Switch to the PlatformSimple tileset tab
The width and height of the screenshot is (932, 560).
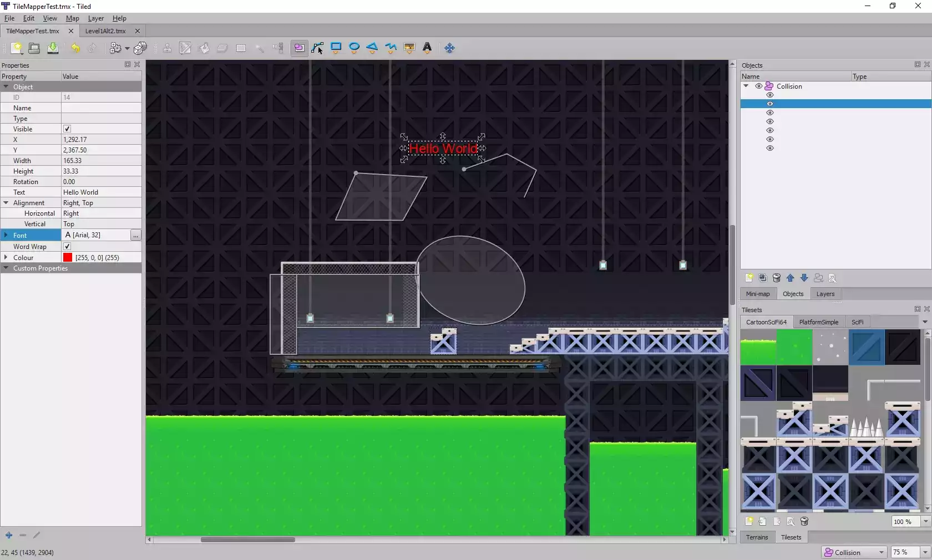pyautogui.click(x=819, y=322)
